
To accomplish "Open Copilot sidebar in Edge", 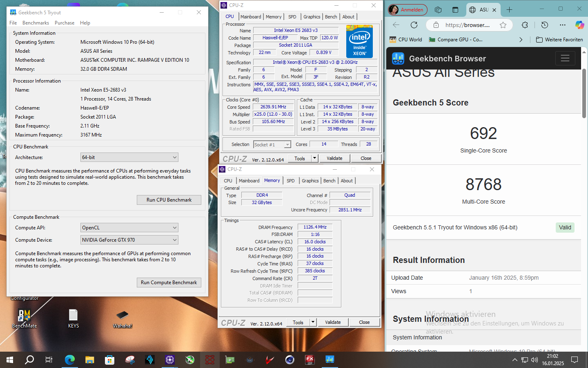I will click(x=579, y=25).
